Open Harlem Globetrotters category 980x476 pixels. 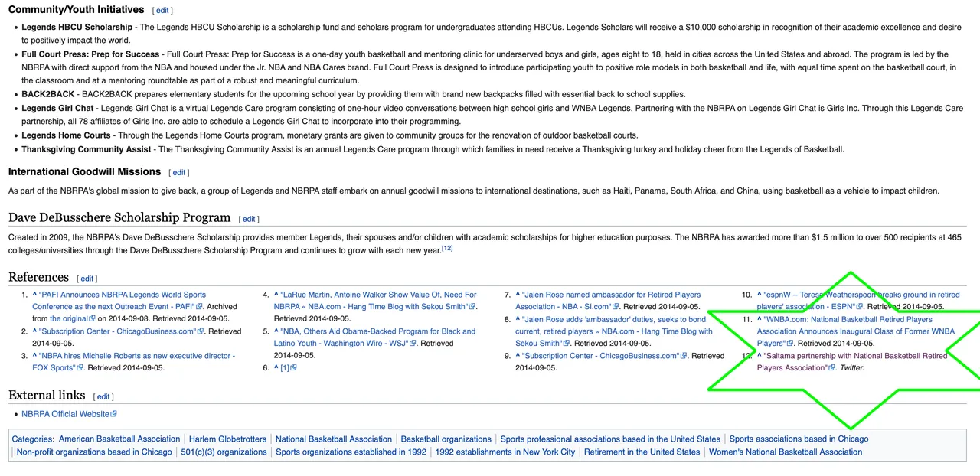[228, 439]
